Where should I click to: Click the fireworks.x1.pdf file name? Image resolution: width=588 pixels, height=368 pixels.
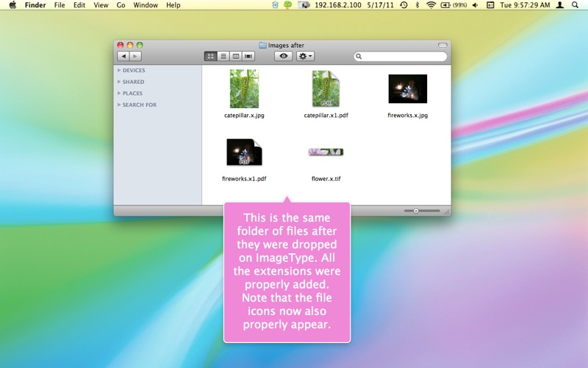pyautogui.click(x=244, y=179)
